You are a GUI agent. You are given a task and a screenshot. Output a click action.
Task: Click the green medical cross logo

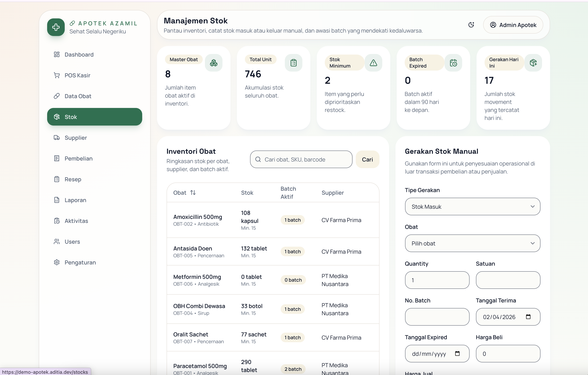[x=56, y=27]
